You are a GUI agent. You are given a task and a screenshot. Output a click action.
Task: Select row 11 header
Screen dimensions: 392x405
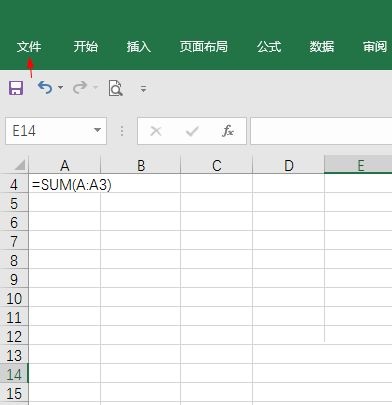click(14, 317)
